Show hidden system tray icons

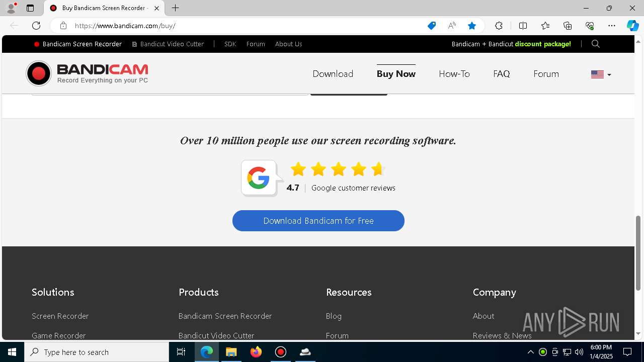pyautogui.click(x=530, y=352)
